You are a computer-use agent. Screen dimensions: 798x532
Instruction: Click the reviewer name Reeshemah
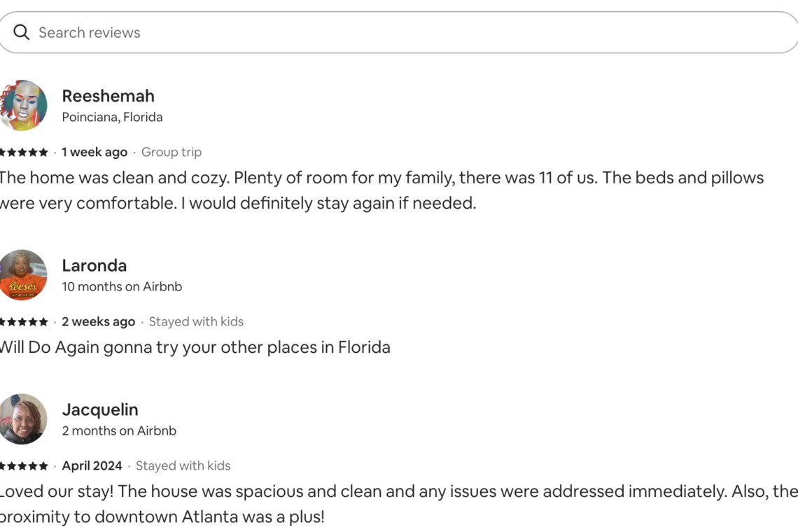pos(108,96)
